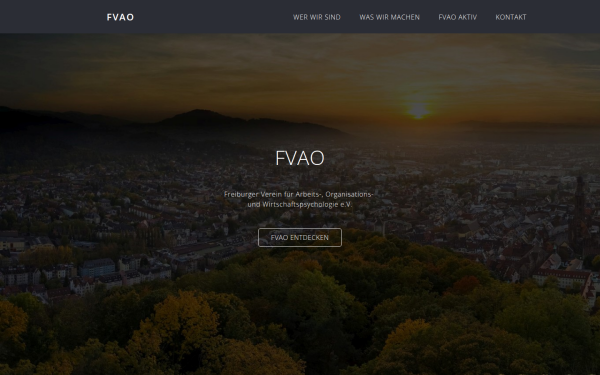
Task: Click the FVAO entdecken button
Action: pyautogui.click(x=300, y=238)
